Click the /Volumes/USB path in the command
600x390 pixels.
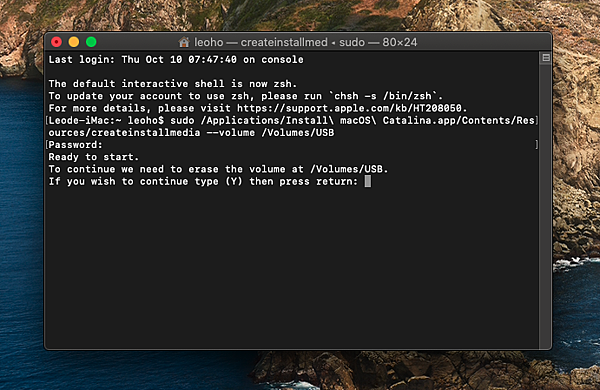tap(298, 133)
